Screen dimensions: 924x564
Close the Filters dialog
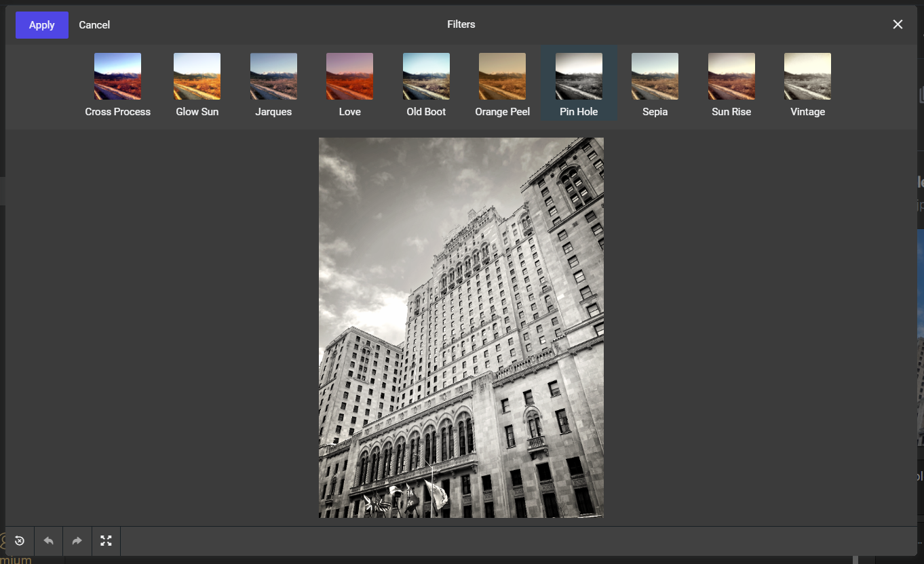898,24
